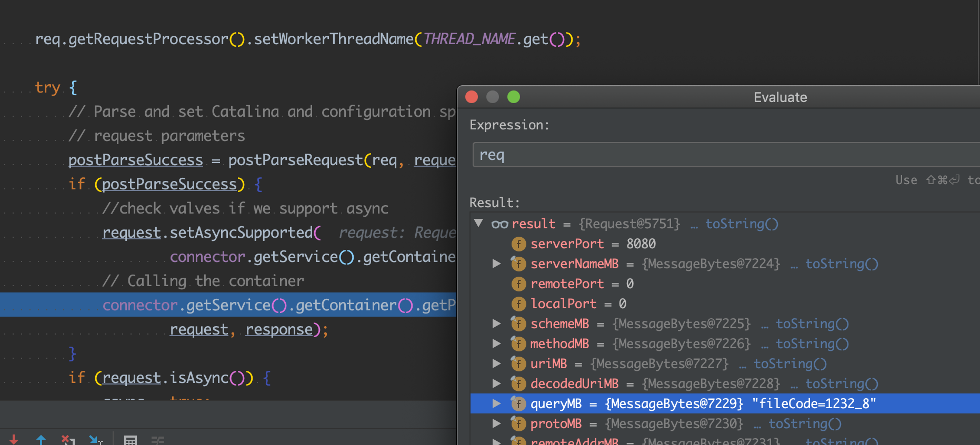Click toString() link for uriMB

point(790,364)
